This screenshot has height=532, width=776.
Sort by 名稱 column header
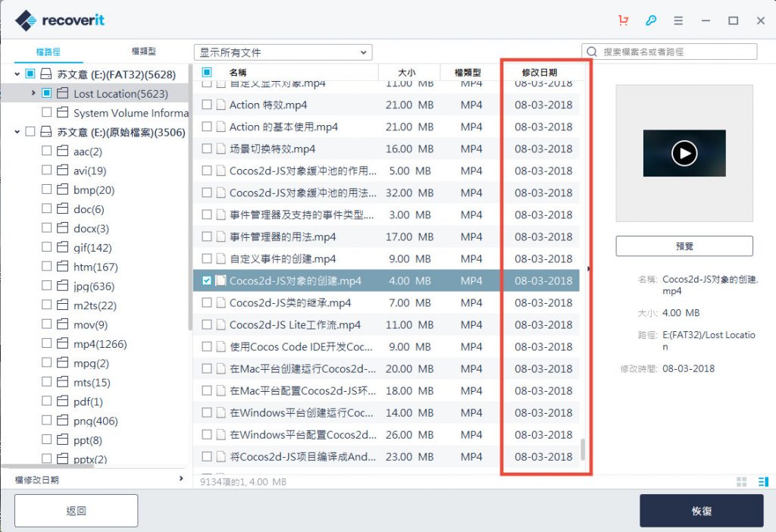click(237, 72)
